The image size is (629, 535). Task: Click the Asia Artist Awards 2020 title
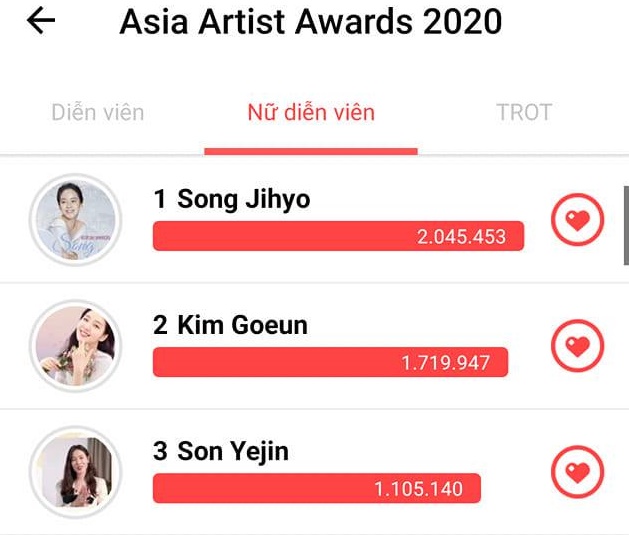[311, 22]
